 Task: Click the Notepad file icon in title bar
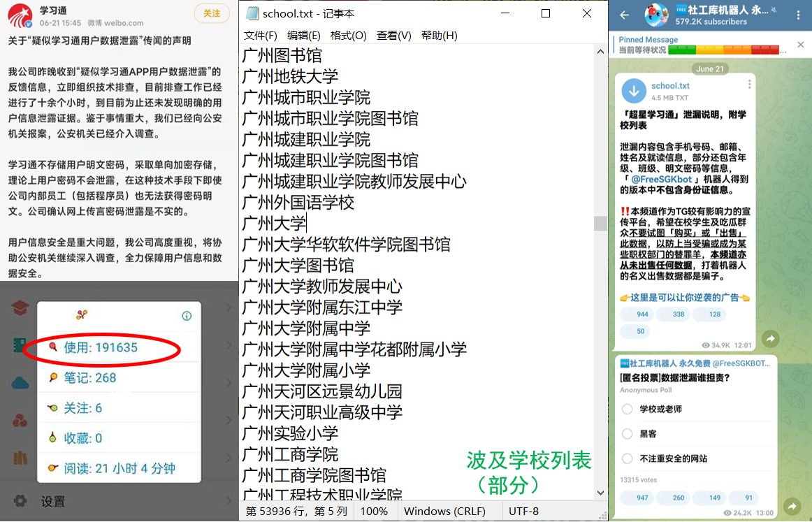252,13
